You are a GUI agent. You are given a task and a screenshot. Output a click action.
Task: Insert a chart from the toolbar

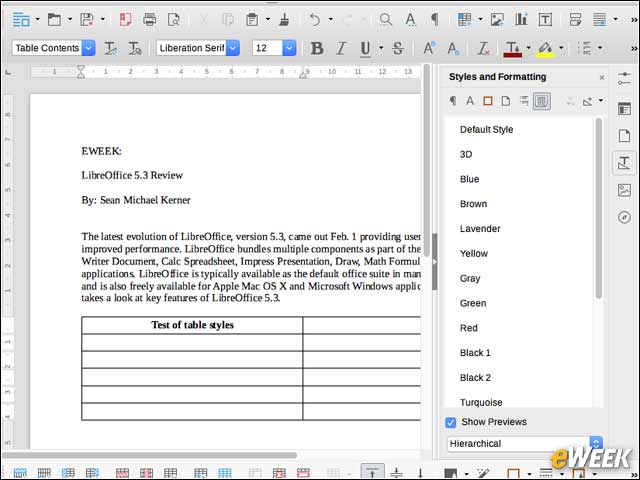521,19
